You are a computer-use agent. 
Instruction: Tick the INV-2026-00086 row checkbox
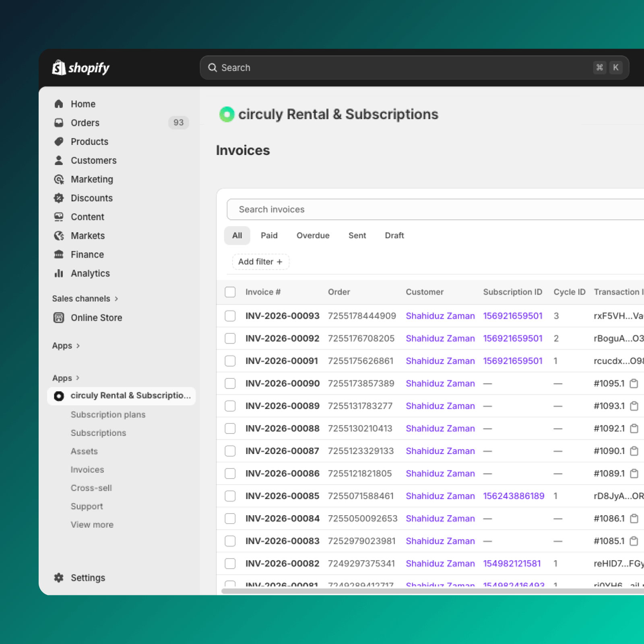tap(230, 474)
